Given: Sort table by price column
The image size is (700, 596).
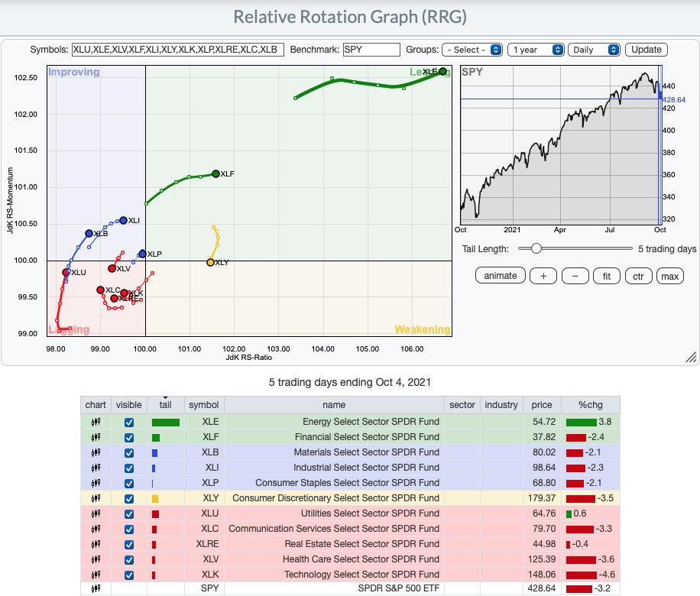Looking at the screenshot, I should pyautogui.click(x=542, y=405).
